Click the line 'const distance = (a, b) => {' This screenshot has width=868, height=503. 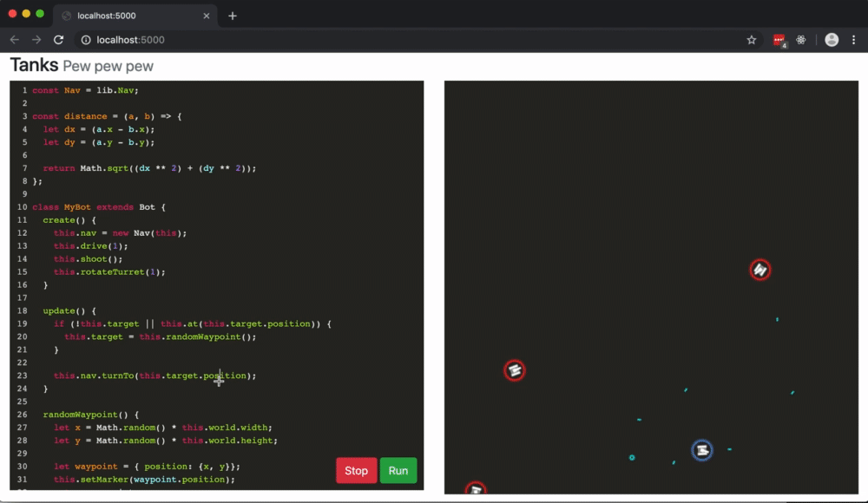(107, 116)
